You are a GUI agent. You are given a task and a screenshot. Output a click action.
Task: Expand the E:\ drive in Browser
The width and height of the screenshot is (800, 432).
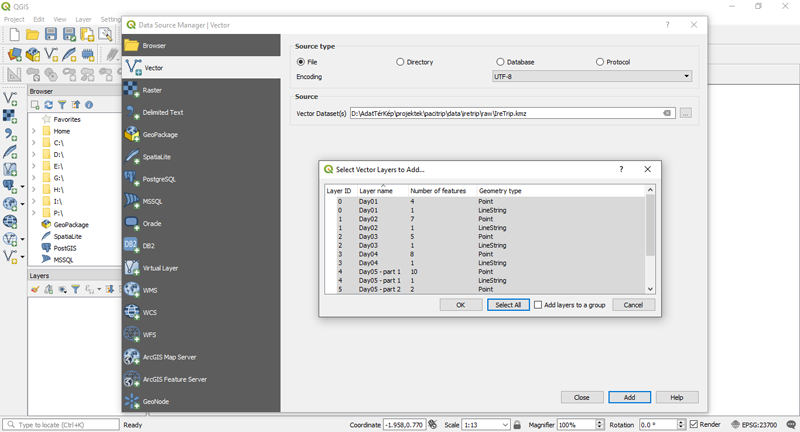click(x=34, y=166)
